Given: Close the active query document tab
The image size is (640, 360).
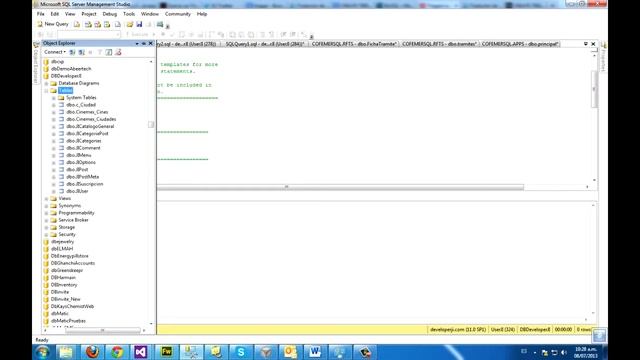Looking at the screenshot, I should (x=593, y=44).
